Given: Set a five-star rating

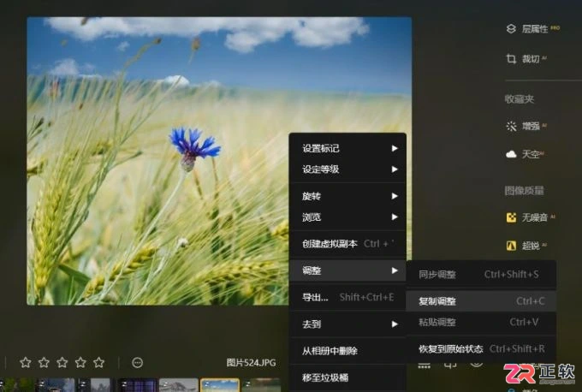Looking at the screenshot, I should [98, 362].
